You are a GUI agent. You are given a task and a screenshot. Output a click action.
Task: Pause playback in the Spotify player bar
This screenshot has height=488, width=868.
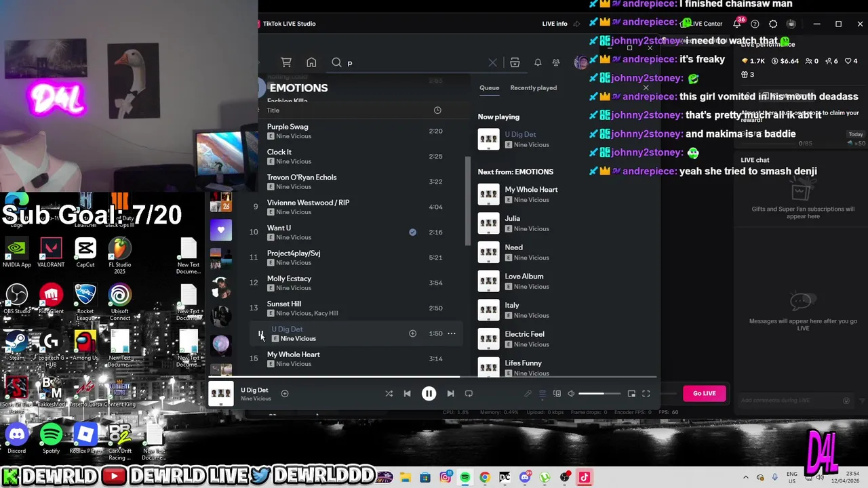coord(429,393)
